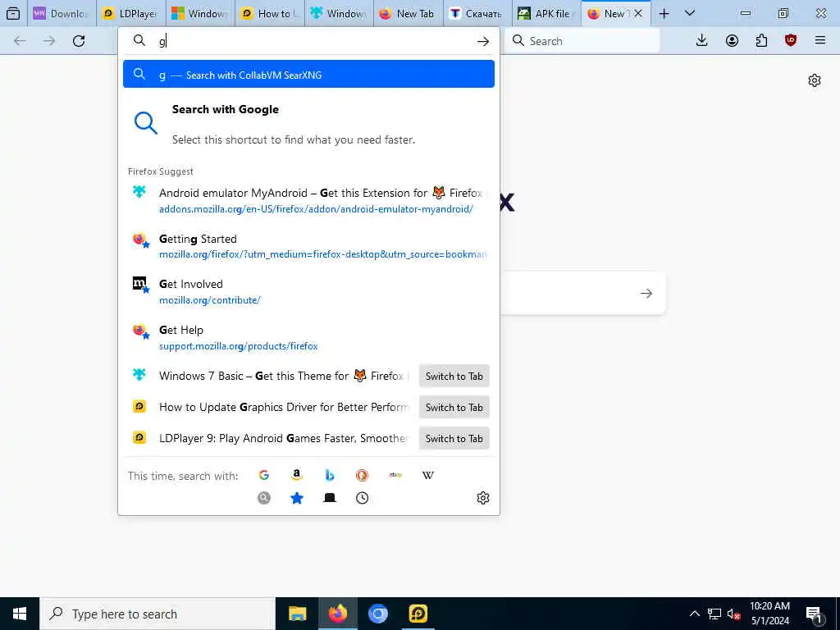Open New Tab page personalize gear
This screenshot has height=630, width=840.
point(815,80)
